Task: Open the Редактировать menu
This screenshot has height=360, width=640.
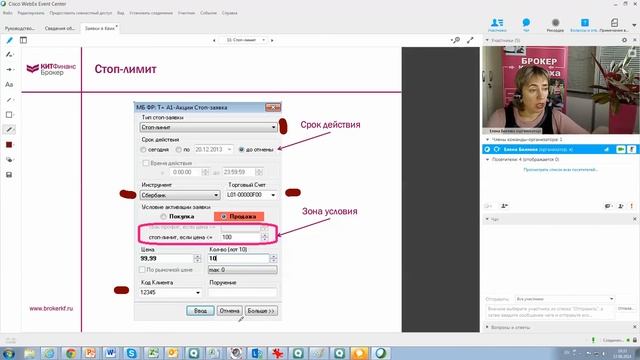Action: [x=31, y=13]
